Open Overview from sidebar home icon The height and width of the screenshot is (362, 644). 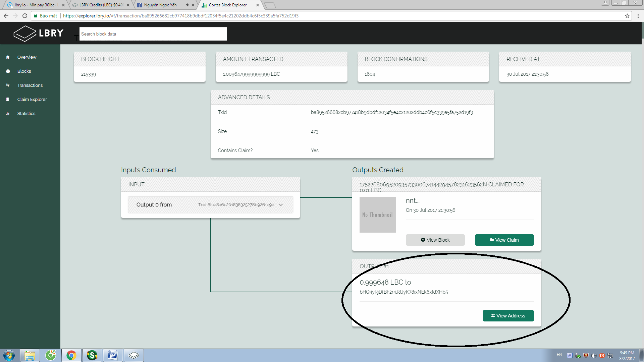8,57
